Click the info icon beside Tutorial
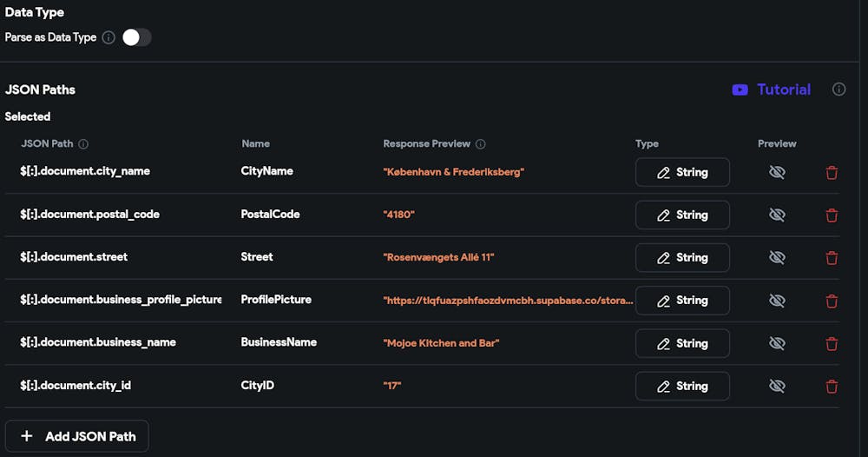Image resolution: width=868 pixels, height=457 pixels. (838, 89)
